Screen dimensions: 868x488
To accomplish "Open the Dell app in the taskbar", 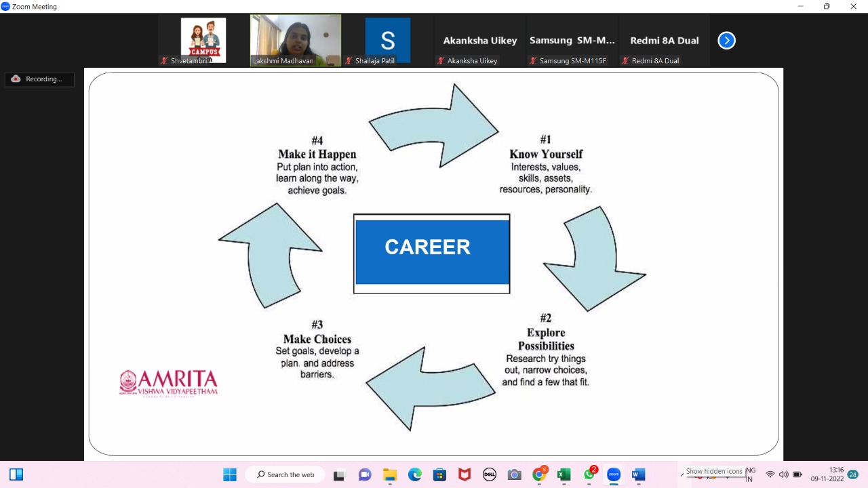I will click(x=489, y=474).
